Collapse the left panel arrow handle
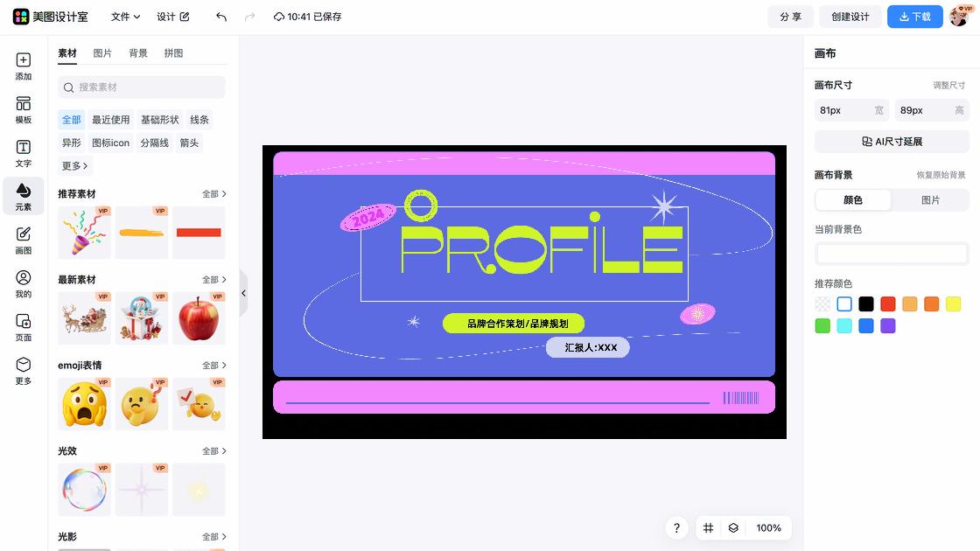980x551 pixels. click(x=244, y=293)
